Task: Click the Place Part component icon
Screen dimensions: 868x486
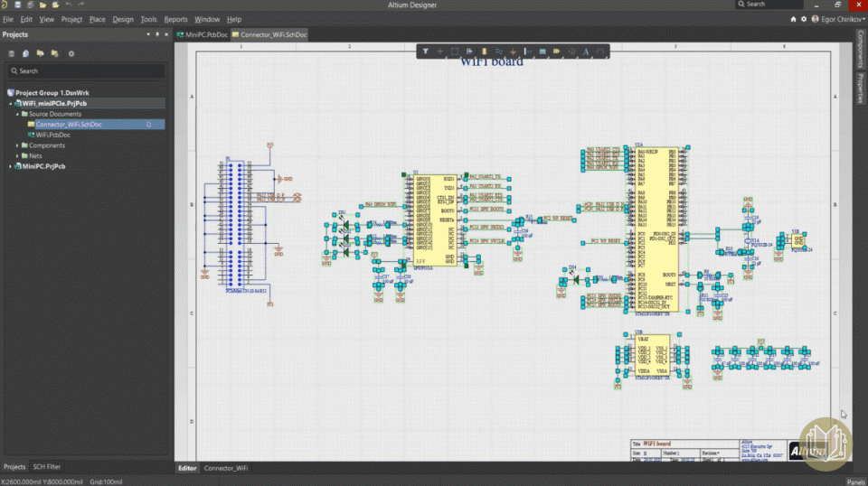Action: pos(484,51)
